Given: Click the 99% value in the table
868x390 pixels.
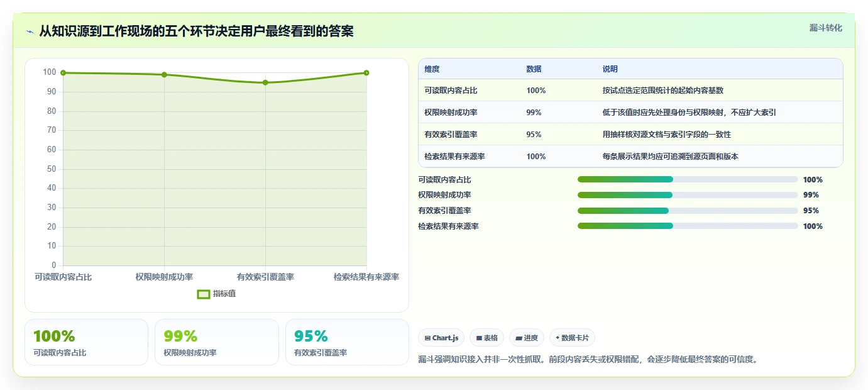Looking at the screenshot, I should [534, 113].
